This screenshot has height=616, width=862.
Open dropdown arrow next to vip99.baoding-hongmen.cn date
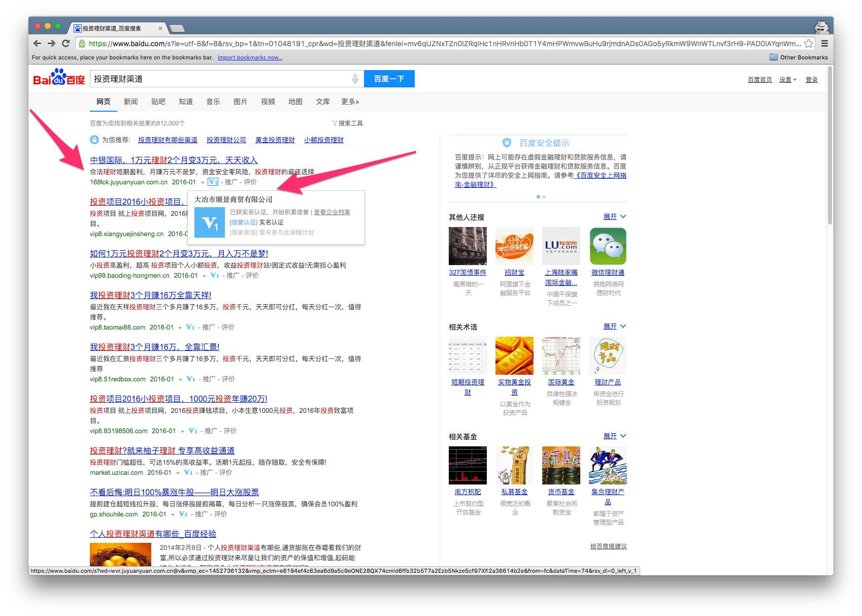(205, 276)
